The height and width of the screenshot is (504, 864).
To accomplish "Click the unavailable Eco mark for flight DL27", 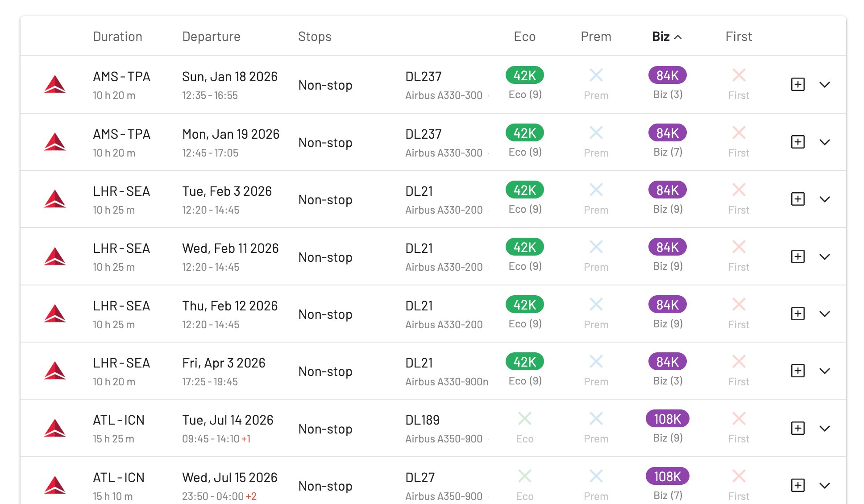I will (524, 475).
